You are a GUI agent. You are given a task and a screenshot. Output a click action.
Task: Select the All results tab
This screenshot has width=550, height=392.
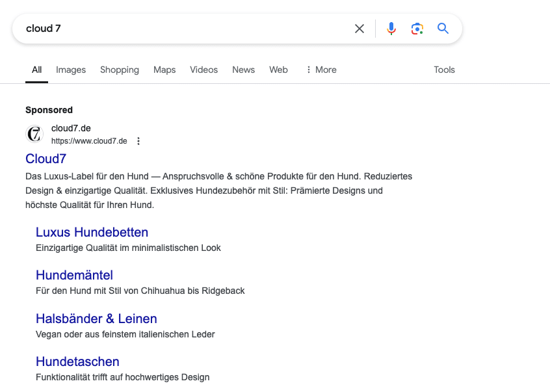[36, 70]
